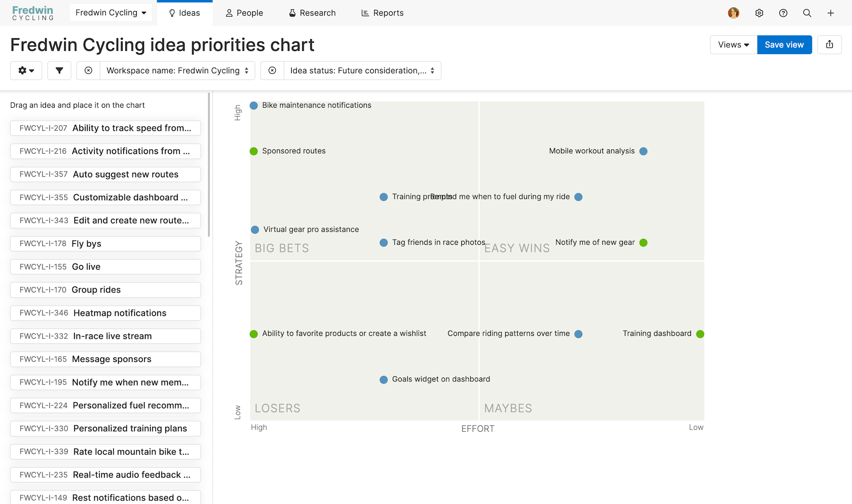Image resolution: width=852 pixels, height=504 pixels.
Task: Open the chart settings gear dropdown
Action: [x=26, y=71]
